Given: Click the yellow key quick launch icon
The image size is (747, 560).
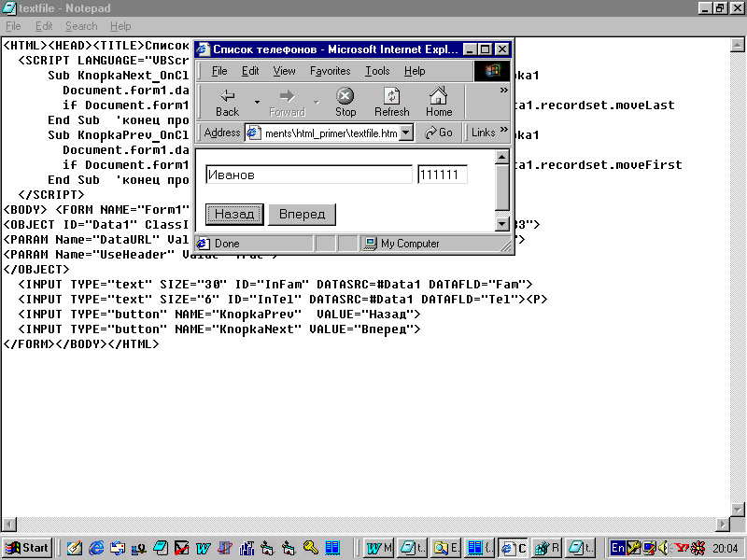Looking at the screenshot, I should [x=311, y=548].
